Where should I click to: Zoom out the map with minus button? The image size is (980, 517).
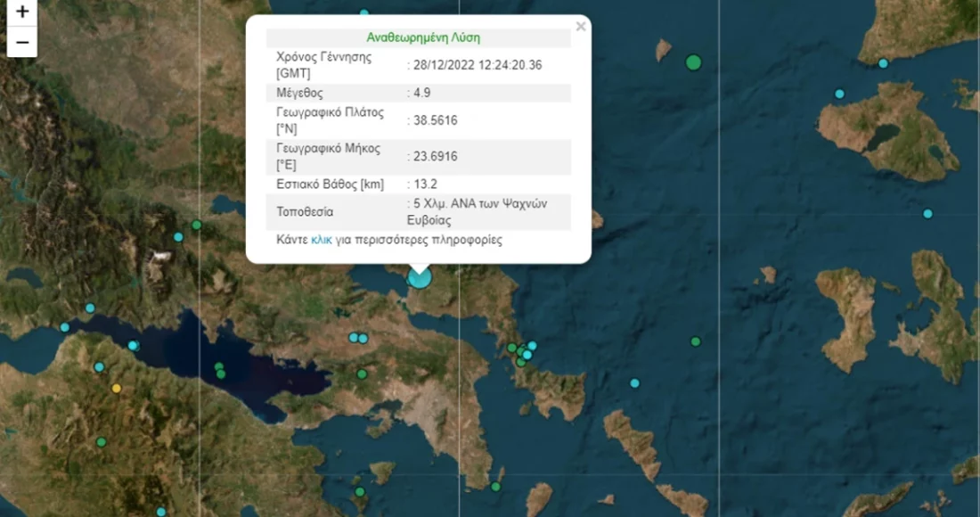(22, 42)
